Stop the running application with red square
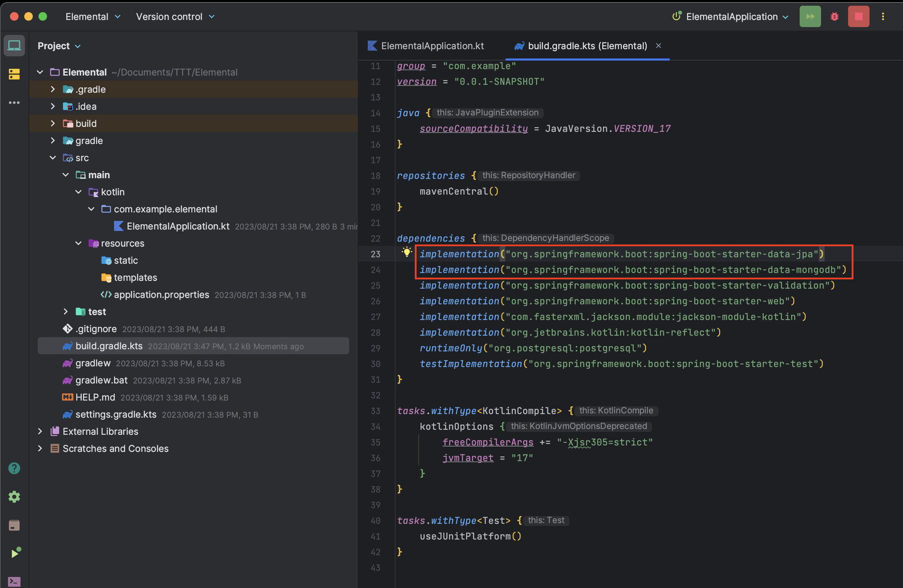Viewport: 903px width, 588px height. [x=858, y=16]
